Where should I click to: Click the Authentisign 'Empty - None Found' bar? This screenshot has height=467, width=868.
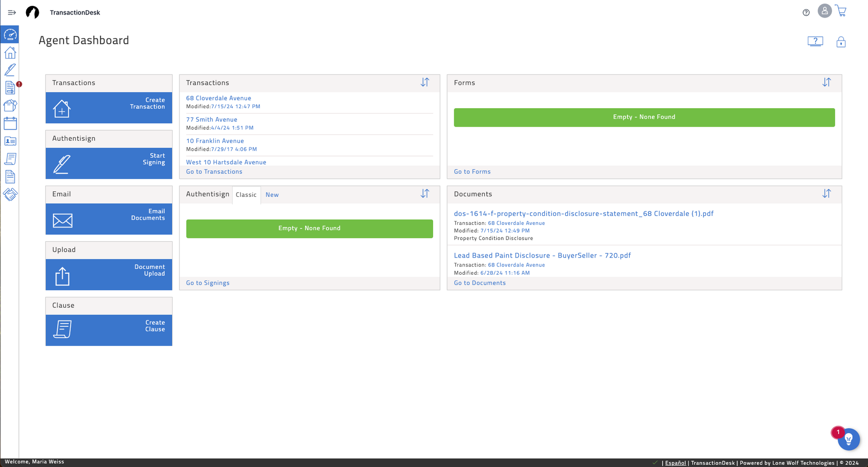(310, 229)
